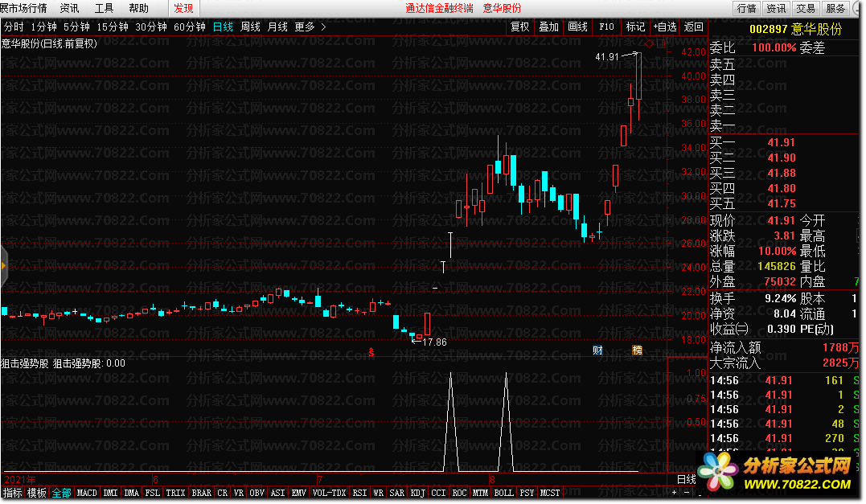Switch to the 5分钟 period
Image resolution: width=866 pixels, height=504 pixels.
[x=76, y=27]
